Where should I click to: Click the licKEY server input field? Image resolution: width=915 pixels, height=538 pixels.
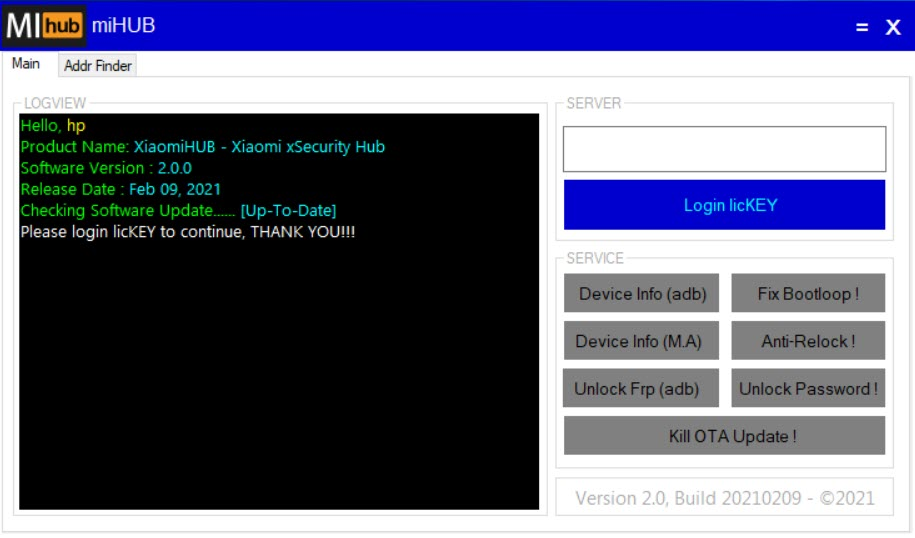coord(724,149)
